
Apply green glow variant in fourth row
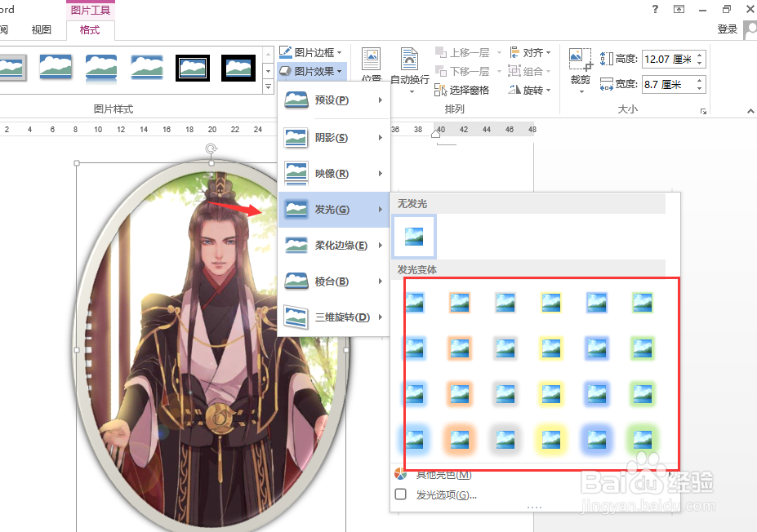[643, 440]
